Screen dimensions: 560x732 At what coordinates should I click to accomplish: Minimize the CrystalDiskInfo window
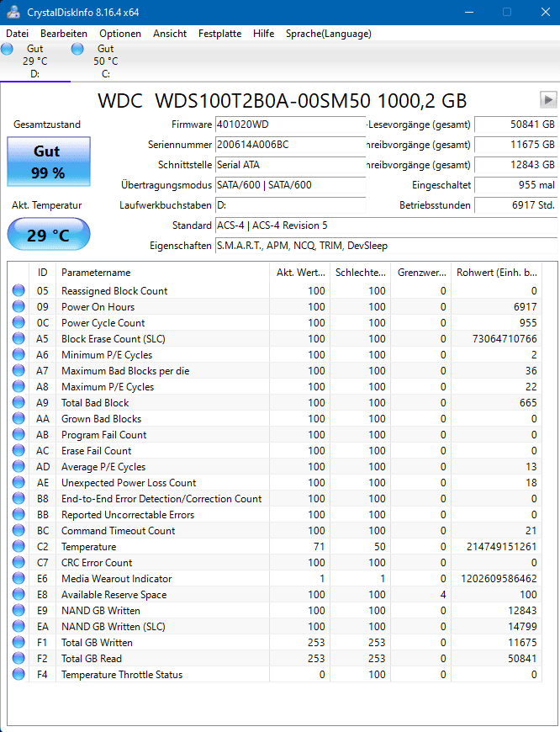(469, 12)
